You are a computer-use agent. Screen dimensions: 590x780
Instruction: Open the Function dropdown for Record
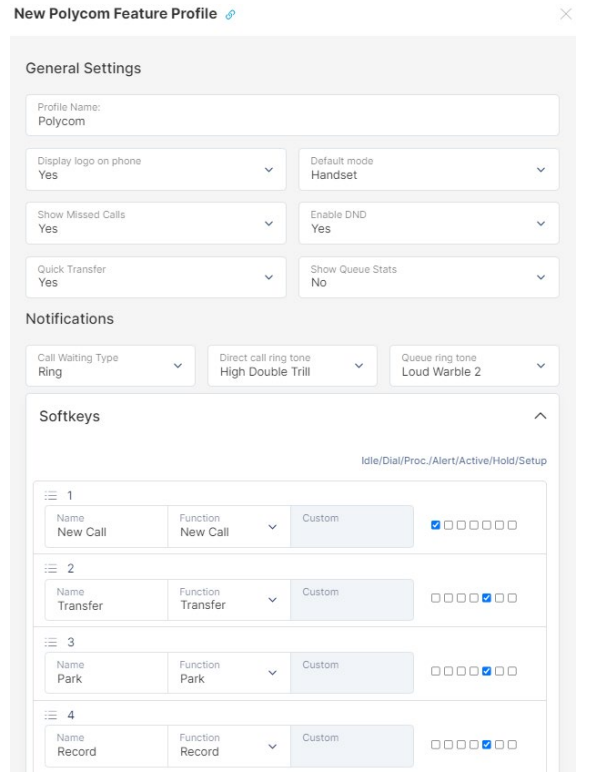[x=229, y=746]
